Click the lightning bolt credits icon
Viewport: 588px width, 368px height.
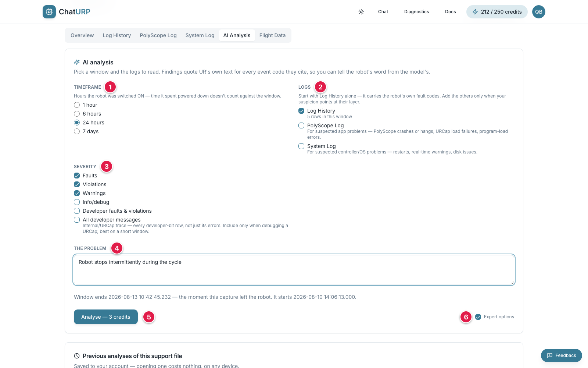click(x=475, y=12)
